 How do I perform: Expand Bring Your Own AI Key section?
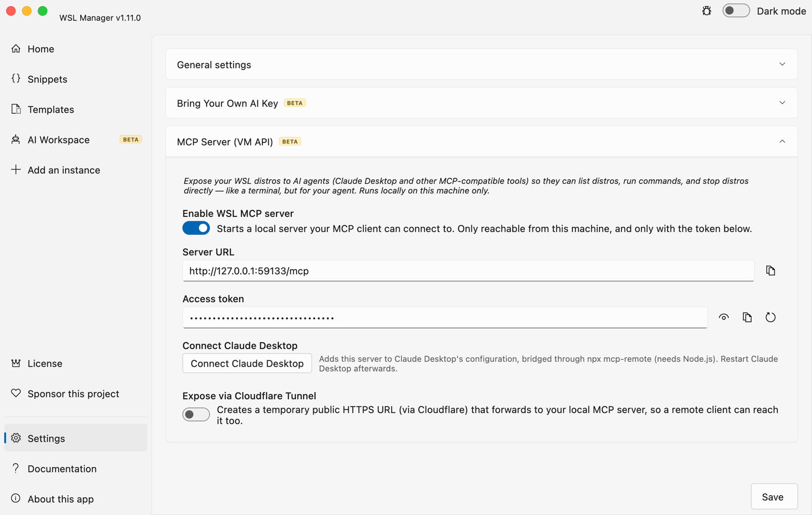(x=482, y=103)
